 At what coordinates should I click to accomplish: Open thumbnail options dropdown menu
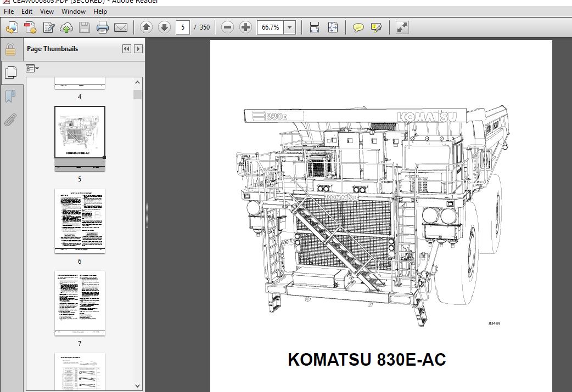(x=32, y=69)
